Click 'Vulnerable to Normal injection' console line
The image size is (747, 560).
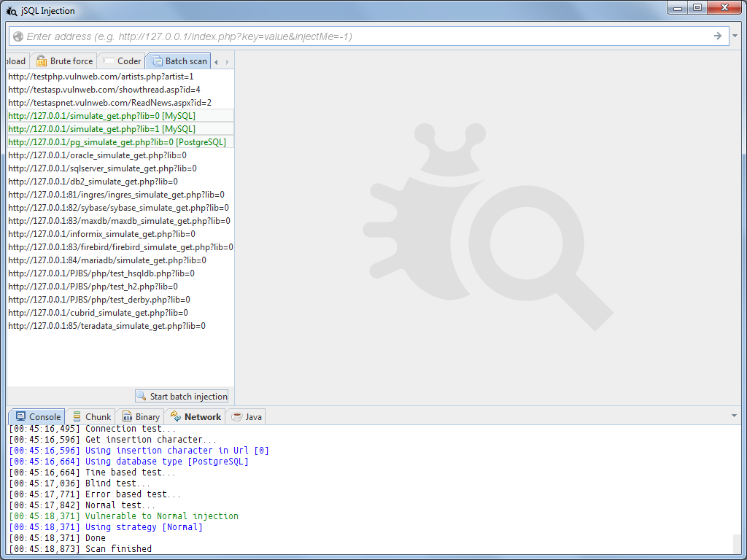coord(124,516)
